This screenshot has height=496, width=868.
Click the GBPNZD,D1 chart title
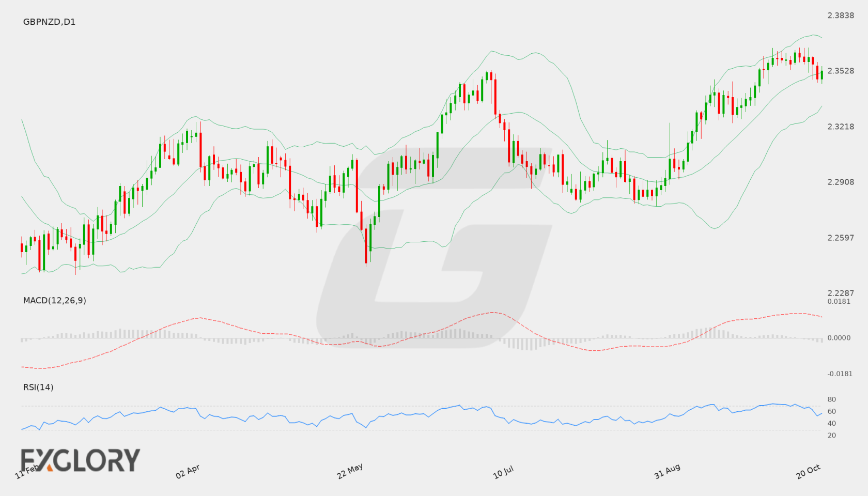click(49, 22)
